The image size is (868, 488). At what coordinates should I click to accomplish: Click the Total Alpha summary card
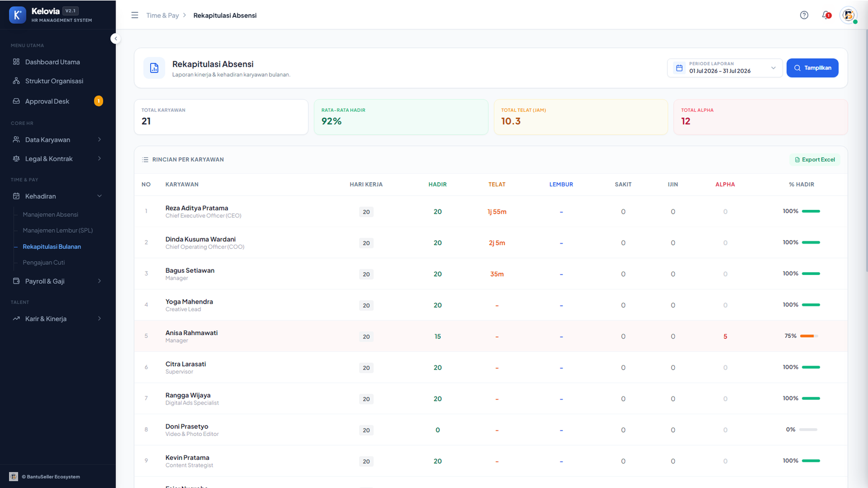tap(761, 117)
